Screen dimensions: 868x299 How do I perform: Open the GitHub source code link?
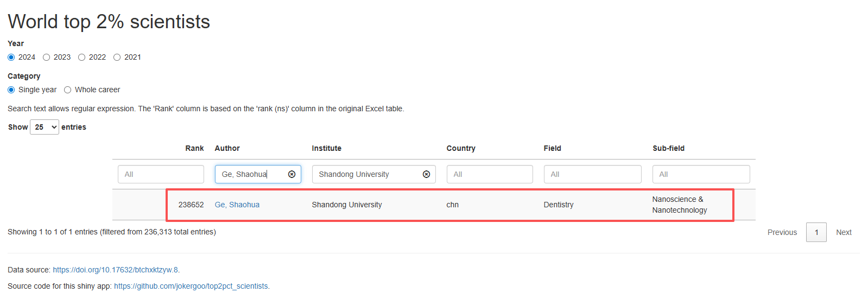click(x=191, y=286)
